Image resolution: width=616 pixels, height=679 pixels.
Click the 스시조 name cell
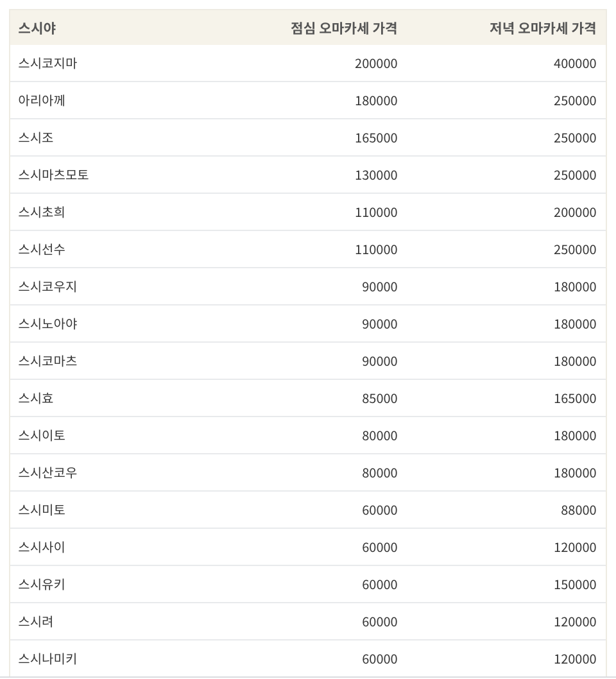[x=36, y=138]
